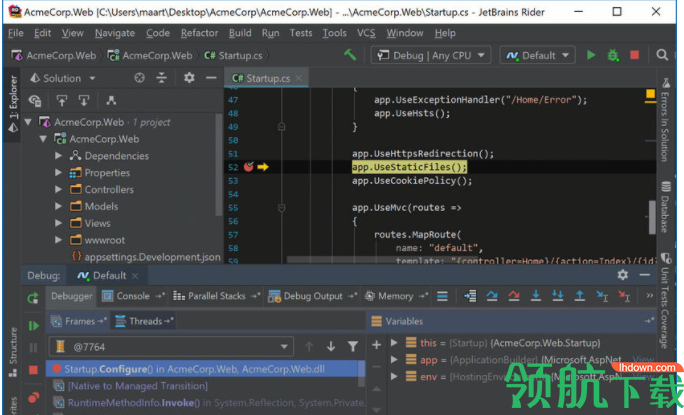
Task: Step Out with the blue up arrow
Action: point(579,296)
